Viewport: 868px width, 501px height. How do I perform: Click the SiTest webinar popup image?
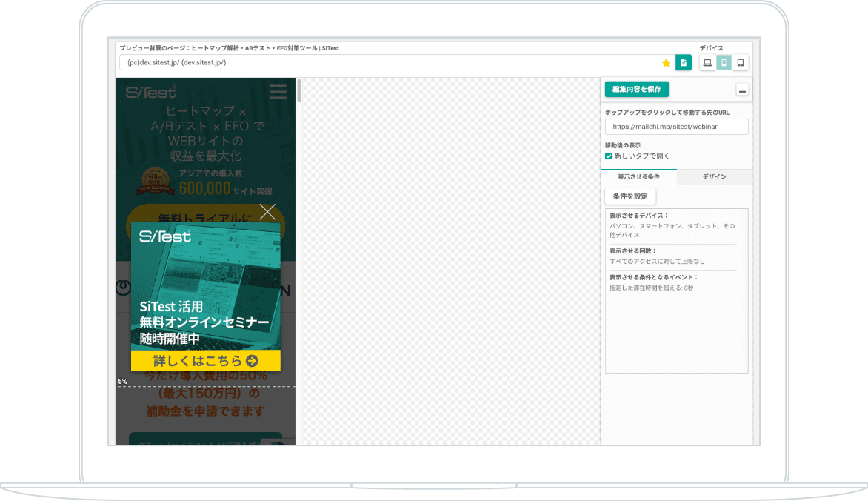tap(205, 285)
